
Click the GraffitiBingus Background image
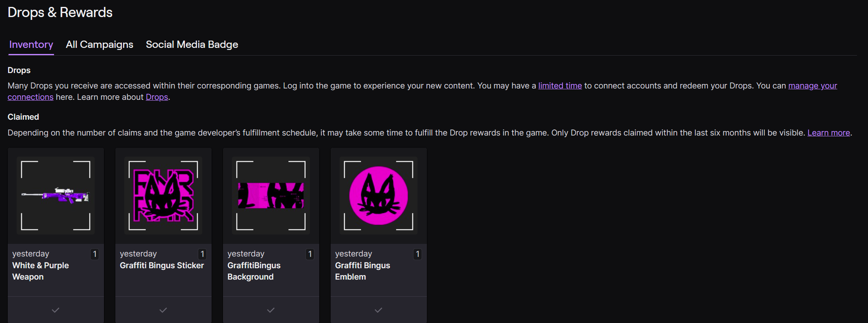click(271, 196)
